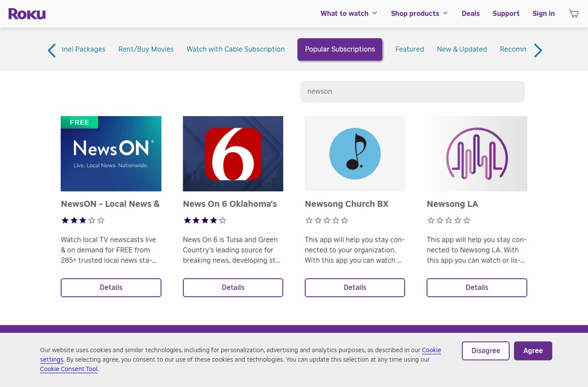Expand the Shop products menu
This screenshot has height=387, width=588.
pyautogui.click(x=419, y=14)
